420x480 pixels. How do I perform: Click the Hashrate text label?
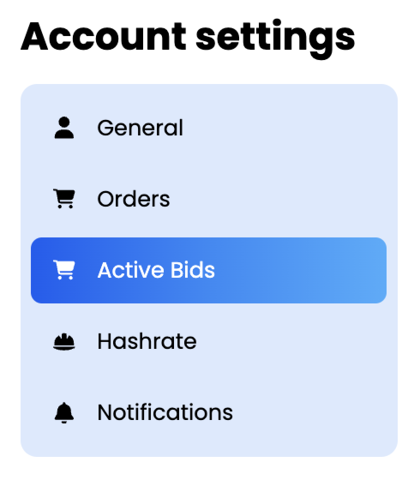point(147,341)
